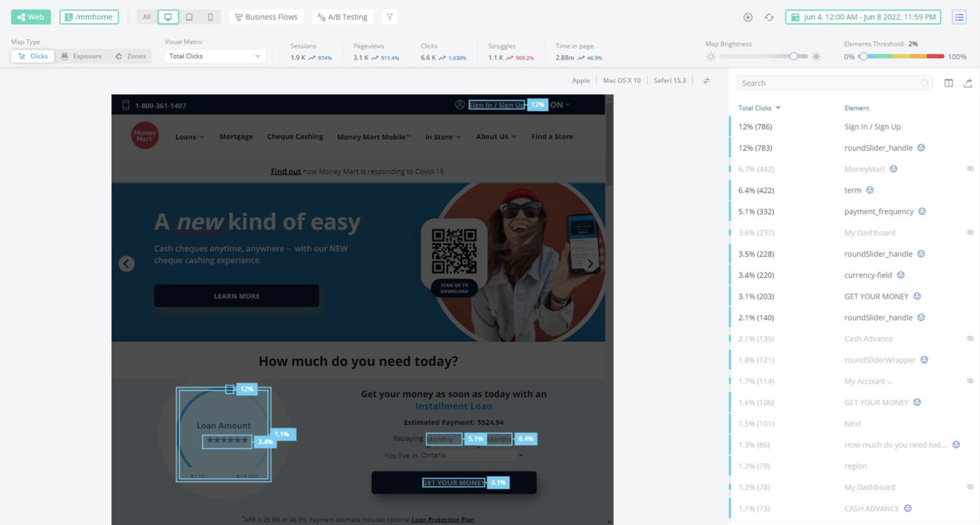Screen dimensions: 980x525
Task: Open the Ontario region dropdown
Action: [x=472, y=455]
